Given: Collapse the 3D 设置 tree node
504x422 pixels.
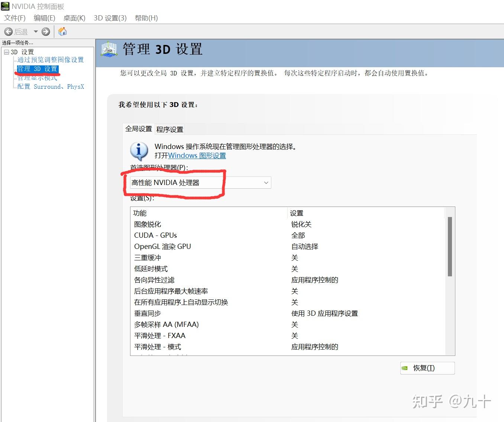Looking at the screenshot, I should (6, 52).
